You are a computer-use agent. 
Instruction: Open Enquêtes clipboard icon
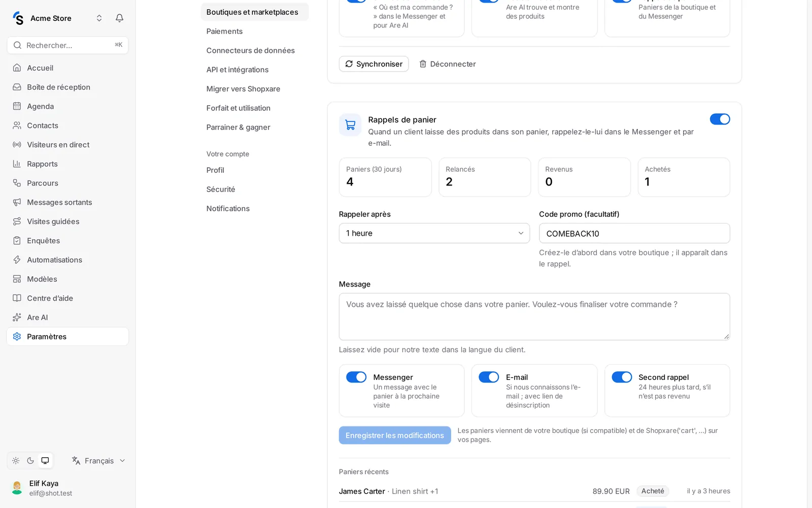[x=17, y=241]
